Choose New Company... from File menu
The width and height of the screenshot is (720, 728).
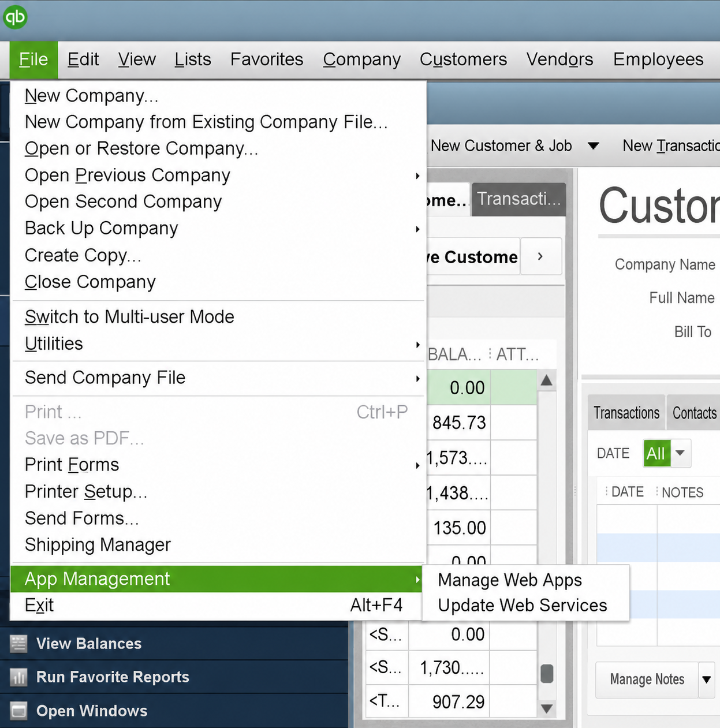(218, 96)
